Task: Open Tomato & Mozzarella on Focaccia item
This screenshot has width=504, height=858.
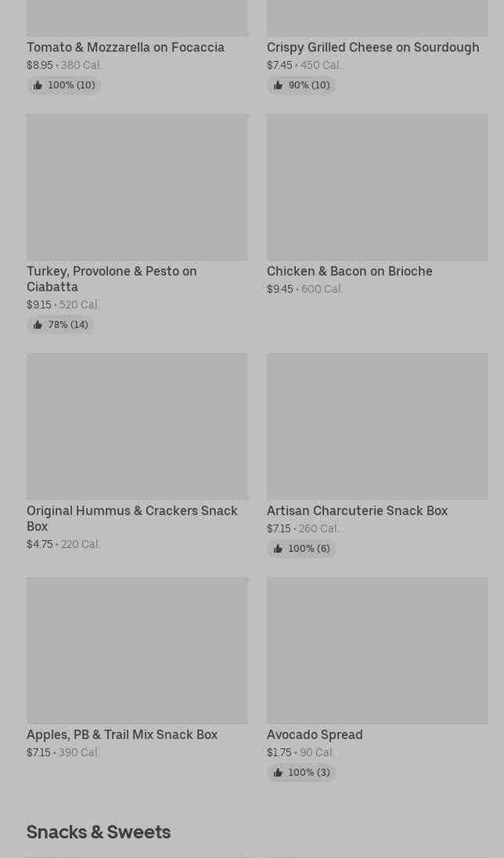Action: (x=125, y=47)
